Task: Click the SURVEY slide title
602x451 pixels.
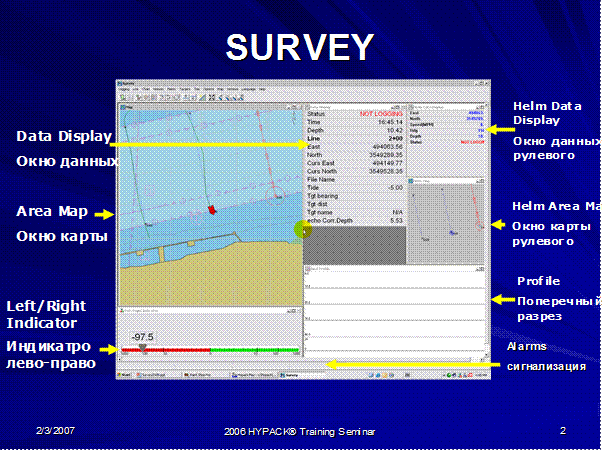Action: point(300,47)
